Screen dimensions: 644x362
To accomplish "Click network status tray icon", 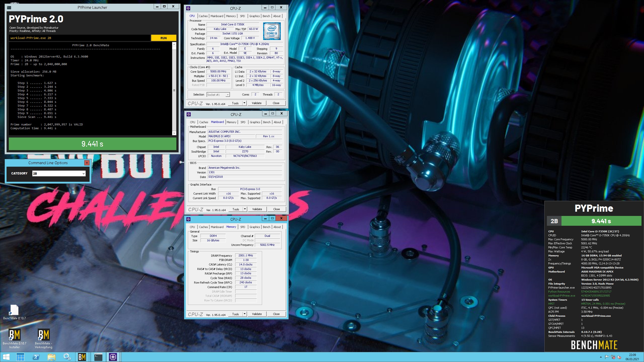I will [613, 357].
